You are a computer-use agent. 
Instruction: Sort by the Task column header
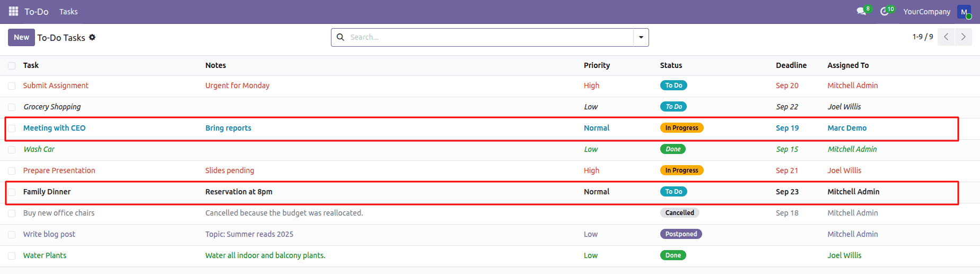(31, 65)
